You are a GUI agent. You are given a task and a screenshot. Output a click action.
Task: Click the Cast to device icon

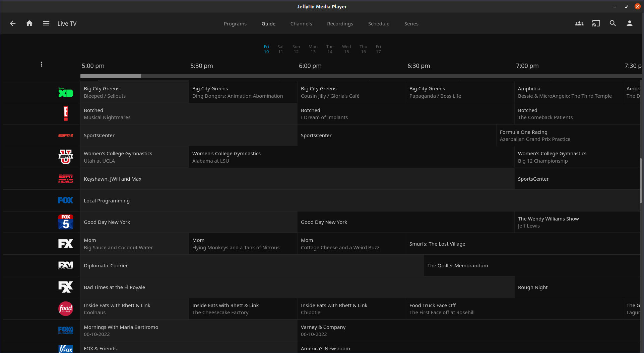pyautogui.click(x=596, y=23)
